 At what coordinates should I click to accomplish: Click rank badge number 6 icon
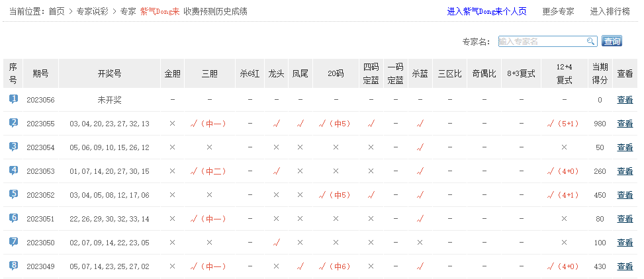click(13, 218)
